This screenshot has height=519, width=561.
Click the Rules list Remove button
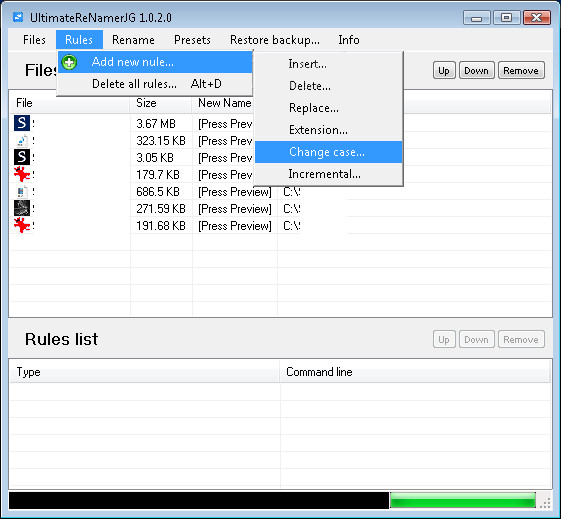521,339
